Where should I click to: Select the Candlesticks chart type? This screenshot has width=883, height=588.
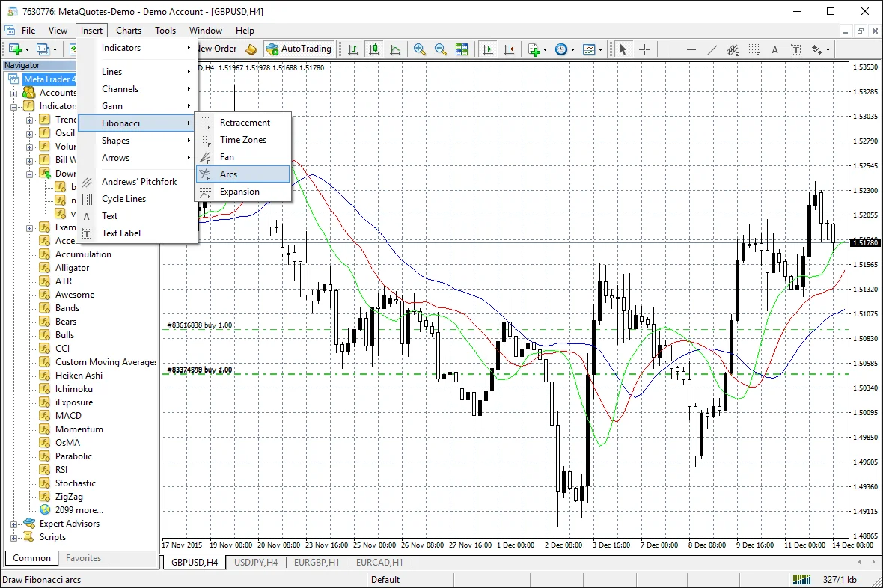coord(375,49)
